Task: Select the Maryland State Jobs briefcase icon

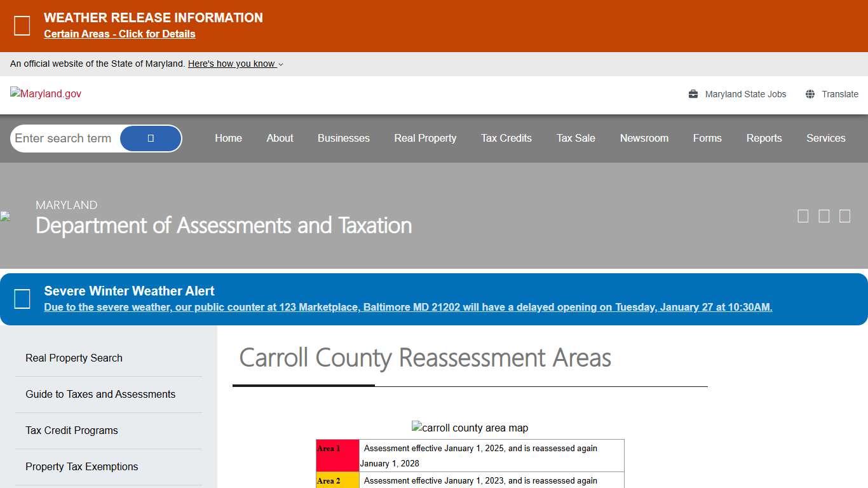Action: [692, 93]
